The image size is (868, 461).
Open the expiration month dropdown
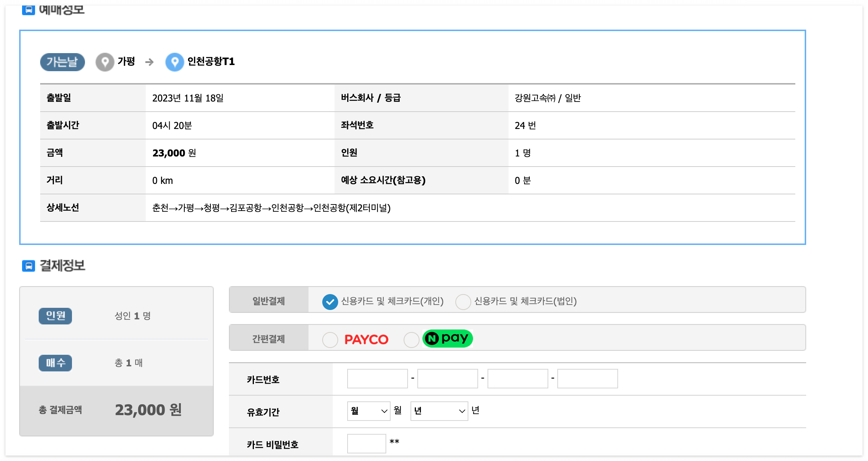(x=368, y=411)
